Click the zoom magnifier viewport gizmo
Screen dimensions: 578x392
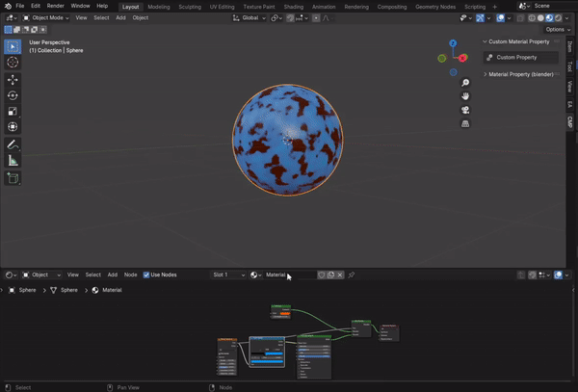point(465,83)
